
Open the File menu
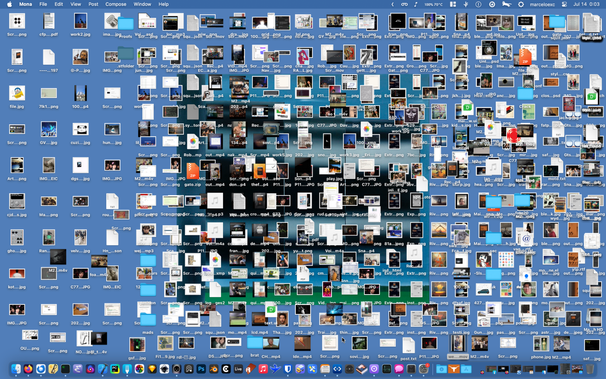coord(43,4)
